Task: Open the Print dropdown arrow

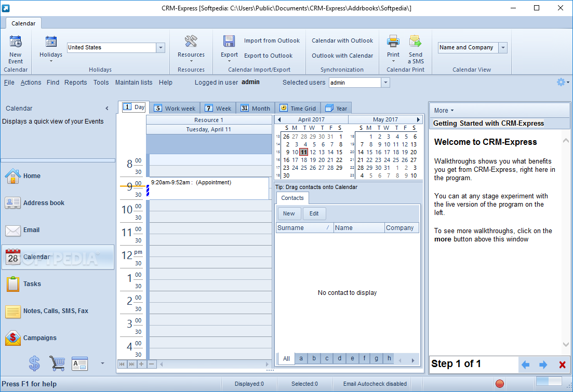Action: pos(393,61)
